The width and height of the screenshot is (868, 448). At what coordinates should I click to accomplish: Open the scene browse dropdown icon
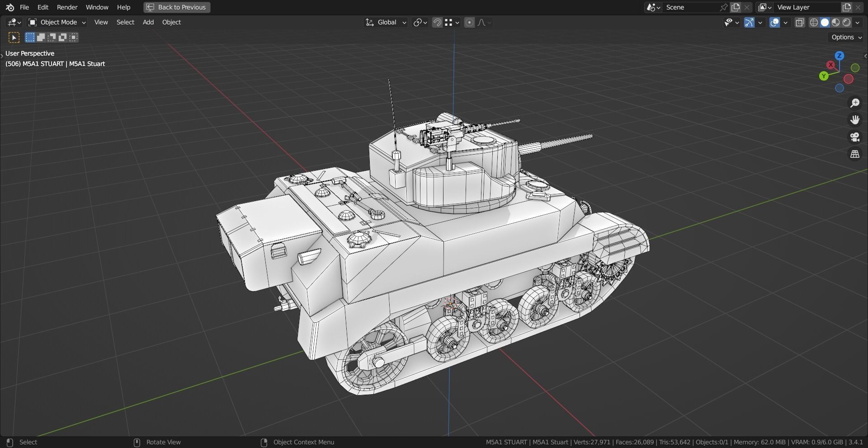tap(653, 7)
